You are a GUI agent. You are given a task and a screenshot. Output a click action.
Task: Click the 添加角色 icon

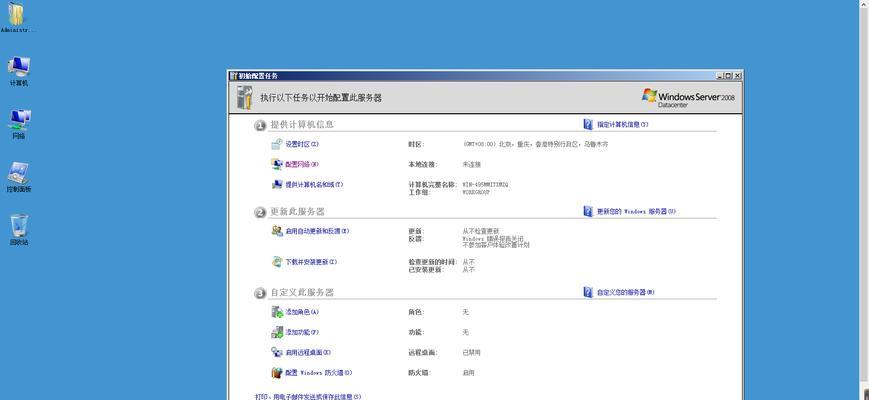[277, 312]
